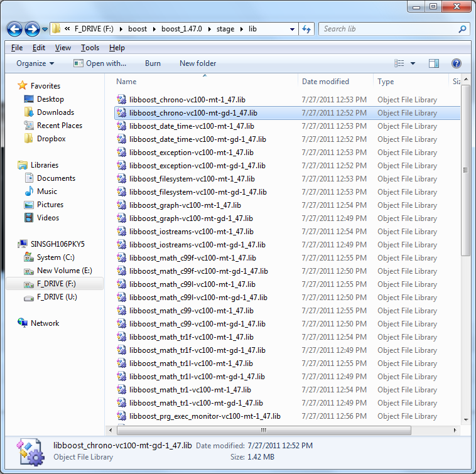Viewport: 476px width, 474px height.
Task: Go back with the Back arrow button
Action: point(14,29)
